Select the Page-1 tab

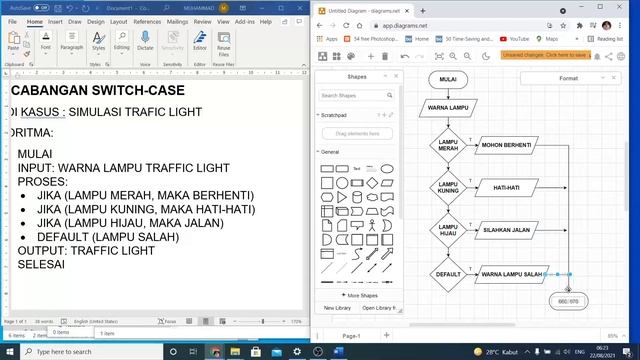pos(351,336)
